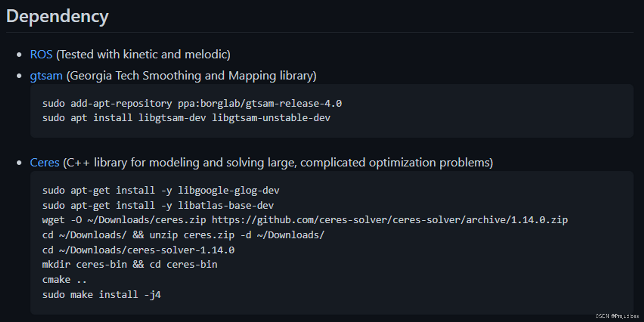Click the Ceres description about optimization problems
Image resolution: width=644 pixels, height=322 pixels.
pos(278,163)
